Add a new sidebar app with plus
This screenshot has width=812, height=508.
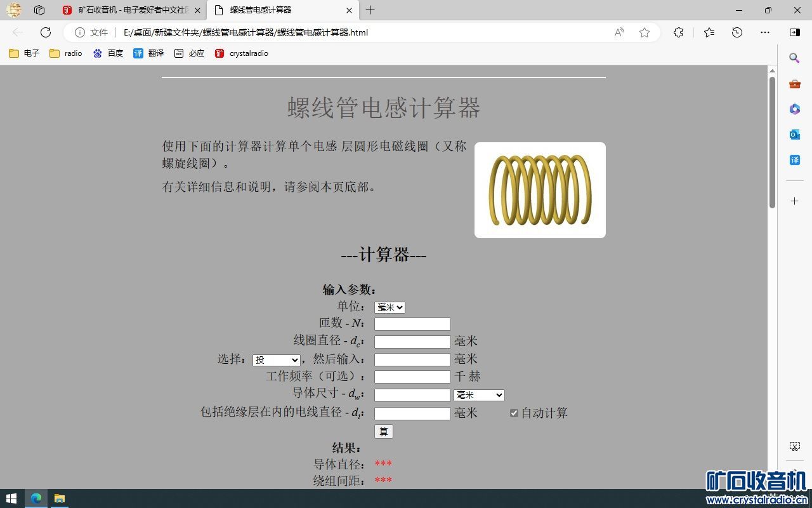click(794, 201)
